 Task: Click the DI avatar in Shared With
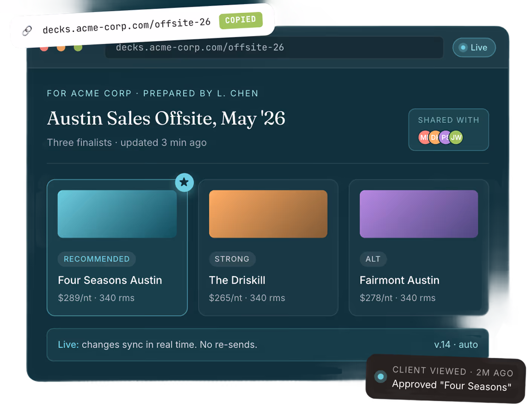(434, 138)
